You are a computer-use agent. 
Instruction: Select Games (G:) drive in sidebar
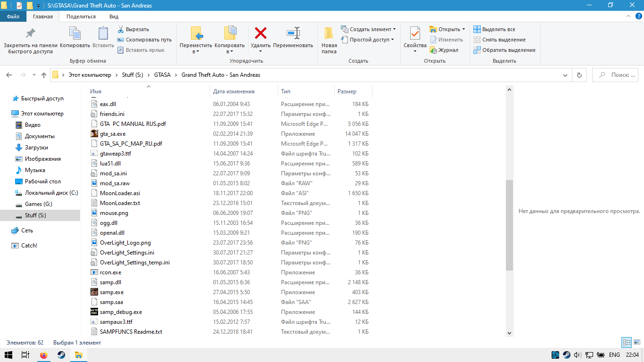38,204
